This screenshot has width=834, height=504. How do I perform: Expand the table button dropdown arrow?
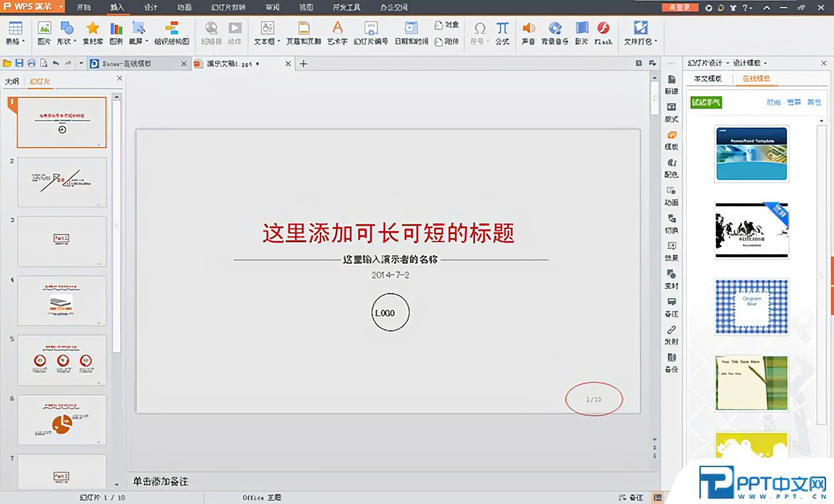coord(24,42)
